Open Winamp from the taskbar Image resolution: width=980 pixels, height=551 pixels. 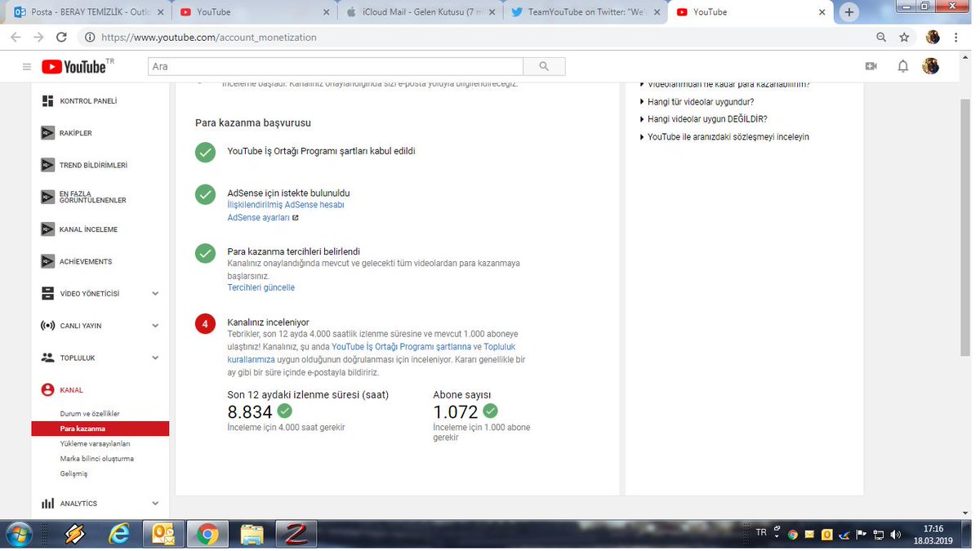[75, 535]
